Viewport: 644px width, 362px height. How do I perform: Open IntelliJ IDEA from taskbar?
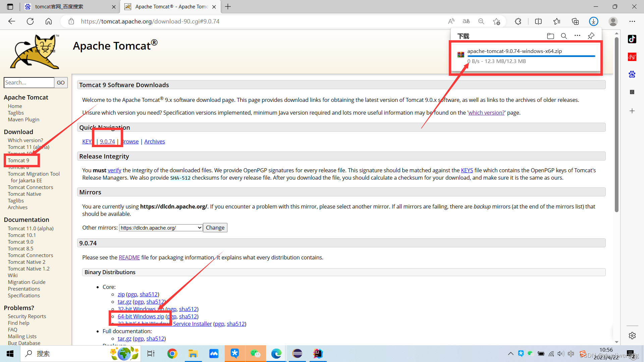[x=318, y=354]
